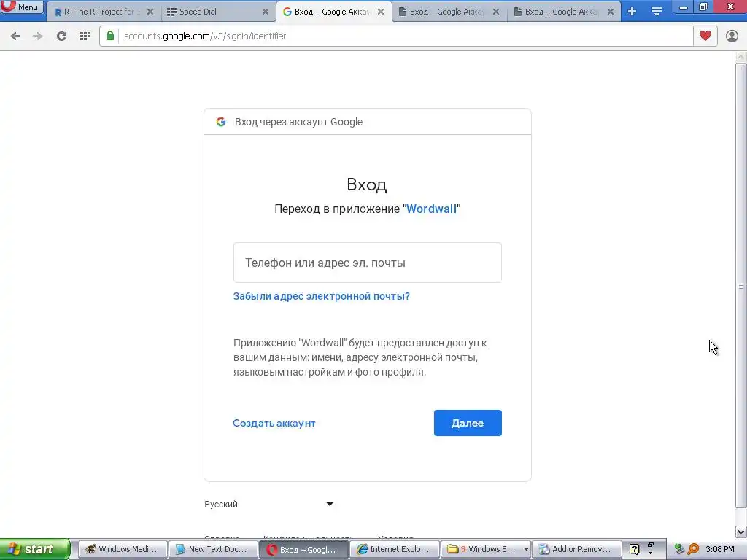Close the active Google sign-in tab
This screenshot has height=560, width=747.
381,12
